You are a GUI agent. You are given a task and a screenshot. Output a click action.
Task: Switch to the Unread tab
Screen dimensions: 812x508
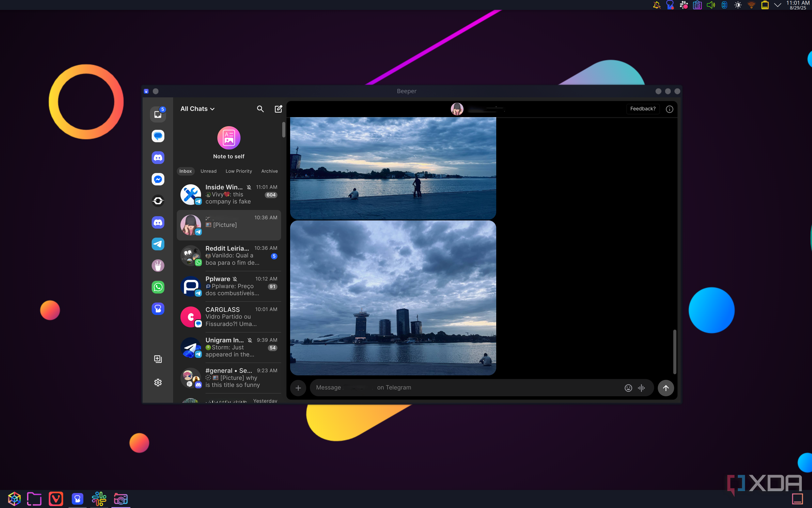pyautogui.click(x=208, y=171)
